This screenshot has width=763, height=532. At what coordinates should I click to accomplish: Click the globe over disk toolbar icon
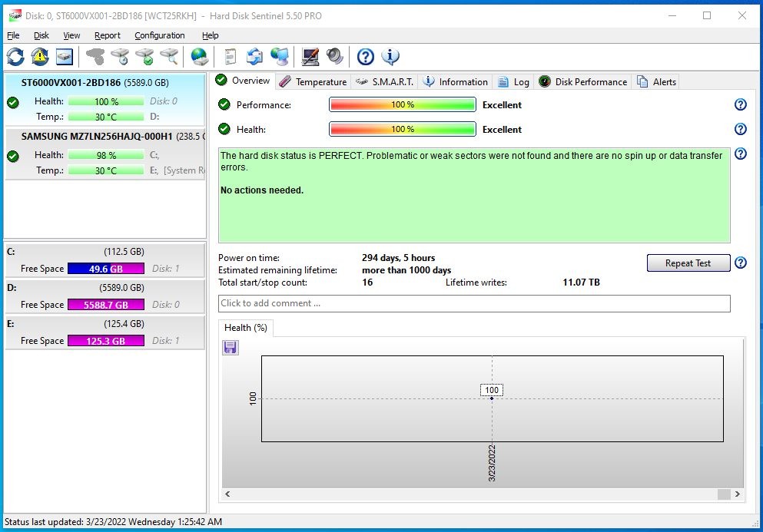click(200, 57)
